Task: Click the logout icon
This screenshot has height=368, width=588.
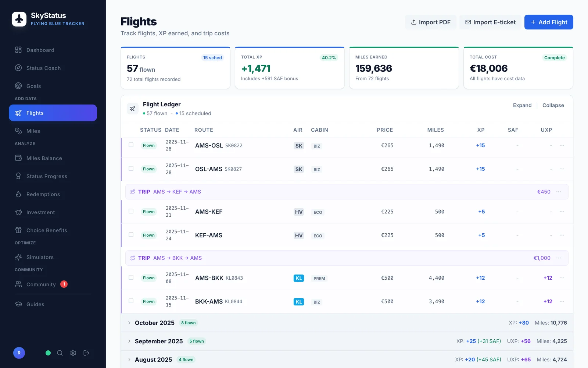Action: pyautogui.click(x=86, y=353)
